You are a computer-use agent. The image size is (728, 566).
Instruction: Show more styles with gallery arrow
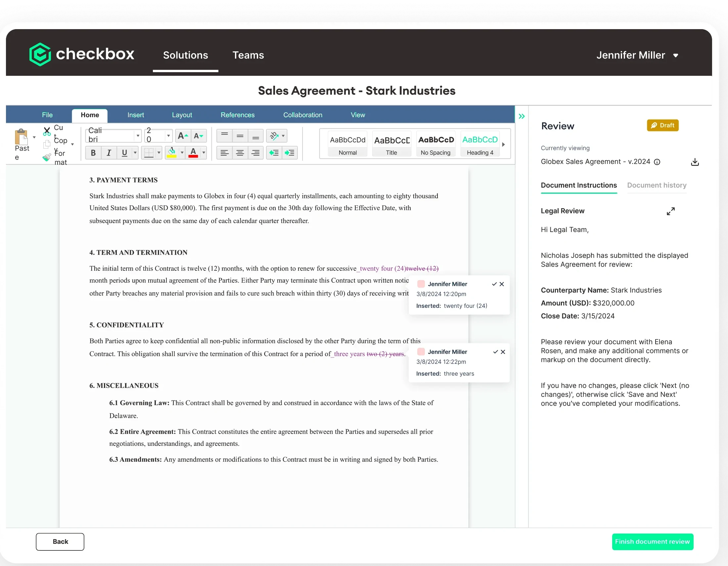coord(504,144)
